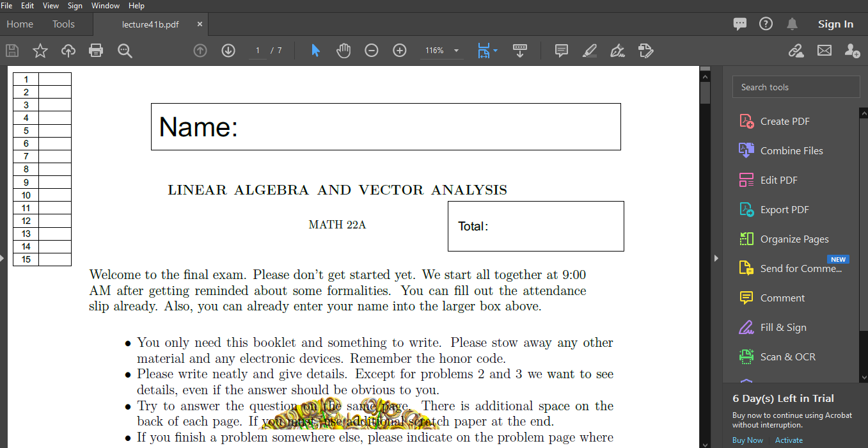Open the zoom level dropdown arrow
This screenshot has height=448, width=868.
click(456, 51)
